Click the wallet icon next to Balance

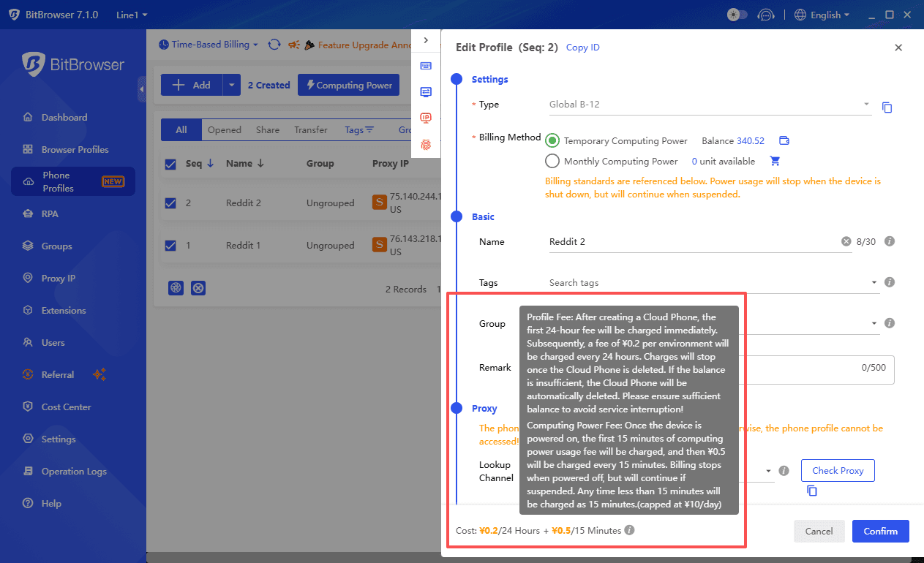click(x=784, y=141)
